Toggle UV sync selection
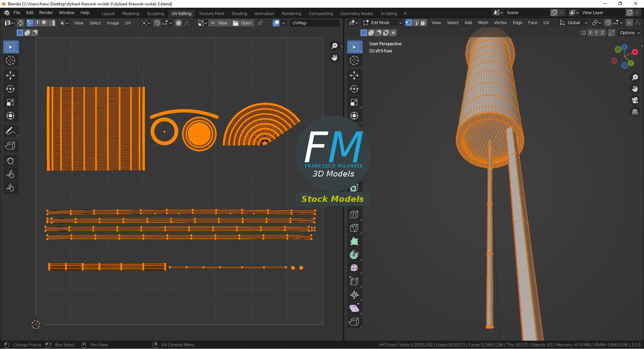This screenshot has width=644, height=349. (x=20, y=23)
